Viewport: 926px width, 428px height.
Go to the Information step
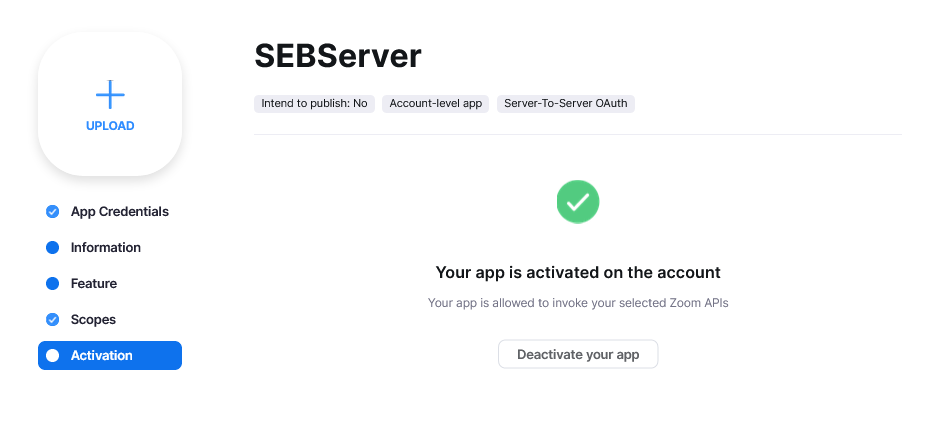point(105,248)
